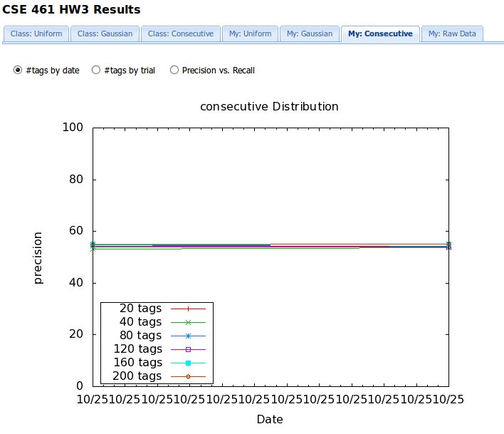
Task: Go to the My: Uniform tab
Action: [249, 33]
